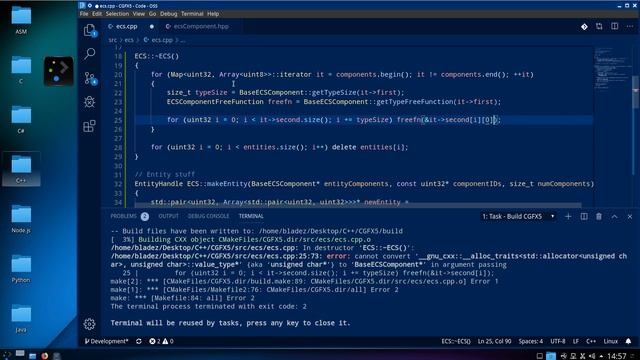
Task: Click 'src' in the breadcrumb
Action: point(113,40)
